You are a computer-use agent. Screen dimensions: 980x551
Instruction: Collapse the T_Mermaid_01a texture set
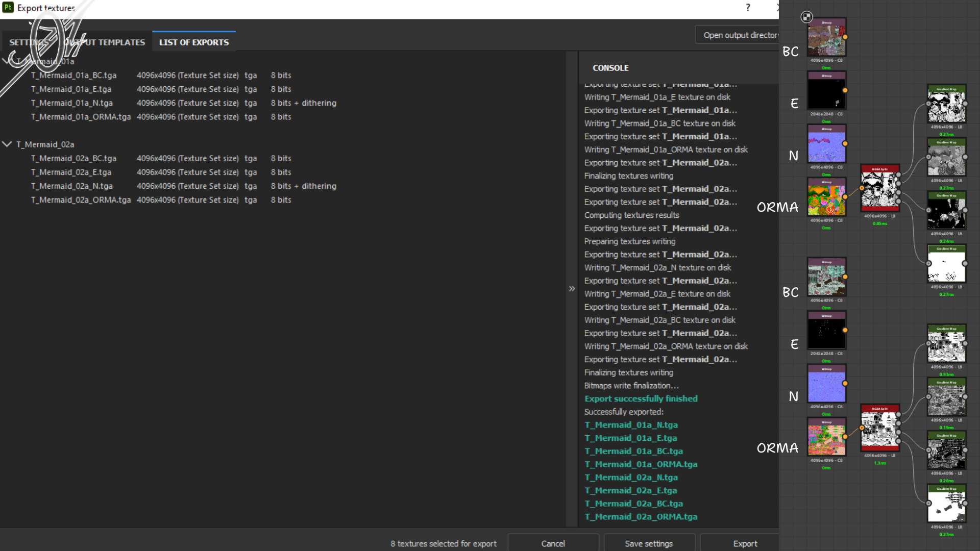6,61
